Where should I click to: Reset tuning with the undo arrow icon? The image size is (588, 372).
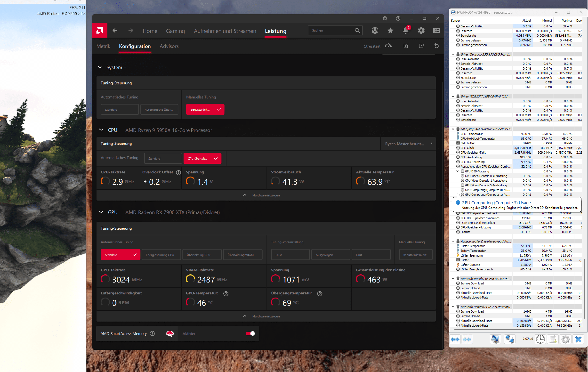pos(436,46)
